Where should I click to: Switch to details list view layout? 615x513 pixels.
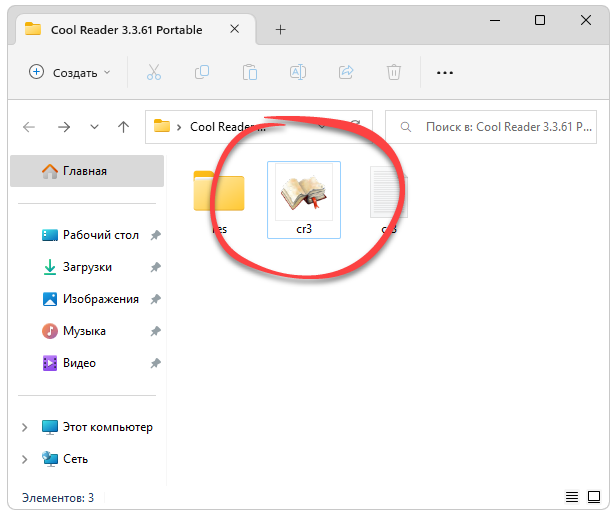pos(572,497)
